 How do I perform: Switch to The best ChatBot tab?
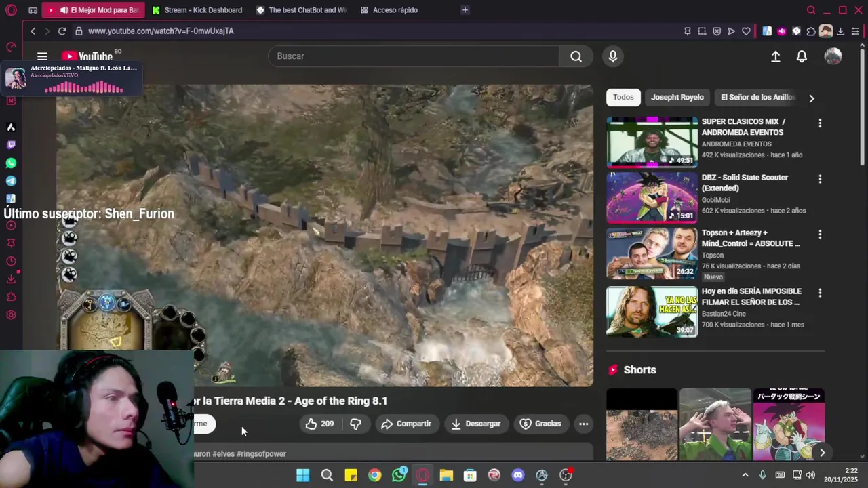point(301,10)
